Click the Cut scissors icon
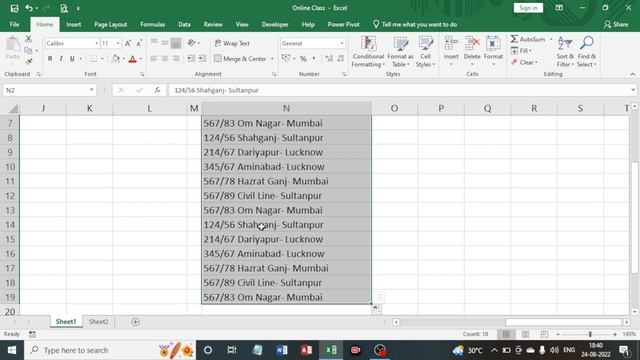 28,39
